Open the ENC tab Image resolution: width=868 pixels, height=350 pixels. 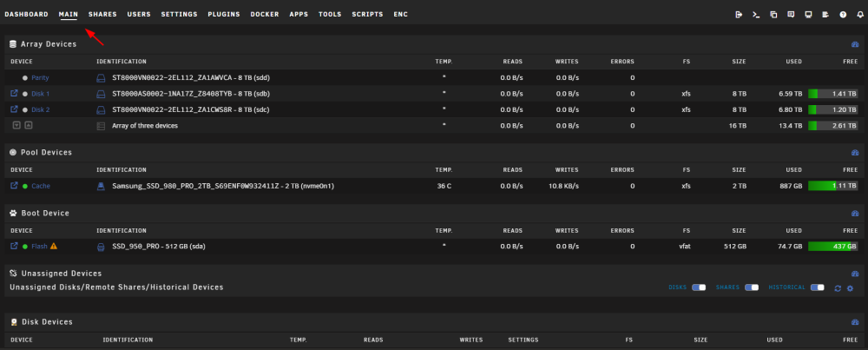[401, 15]
